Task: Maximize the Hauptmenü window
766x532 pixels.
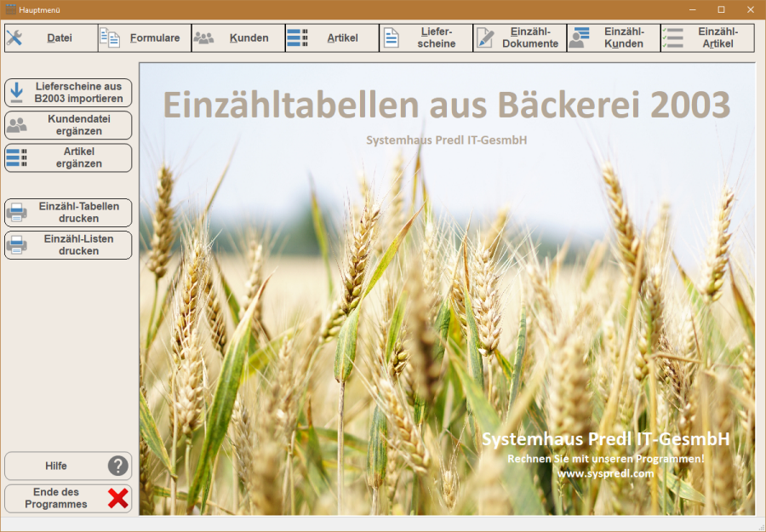Action: tap(721, 9)
